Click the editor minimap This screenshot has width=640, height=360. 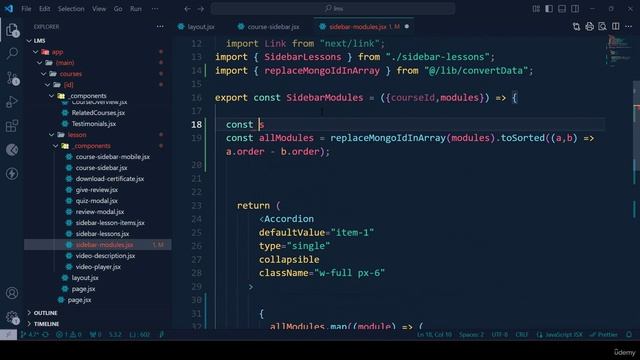[619, 51]
